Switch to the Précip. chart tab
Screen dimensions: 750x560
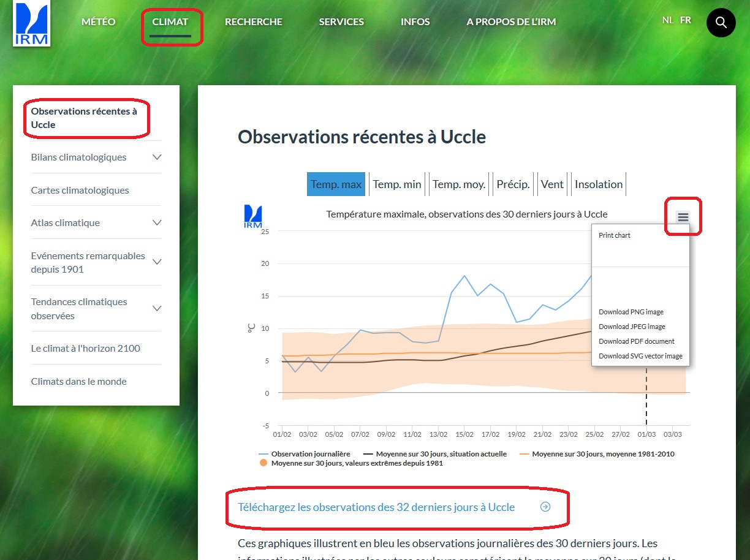(x=513, y=184)
